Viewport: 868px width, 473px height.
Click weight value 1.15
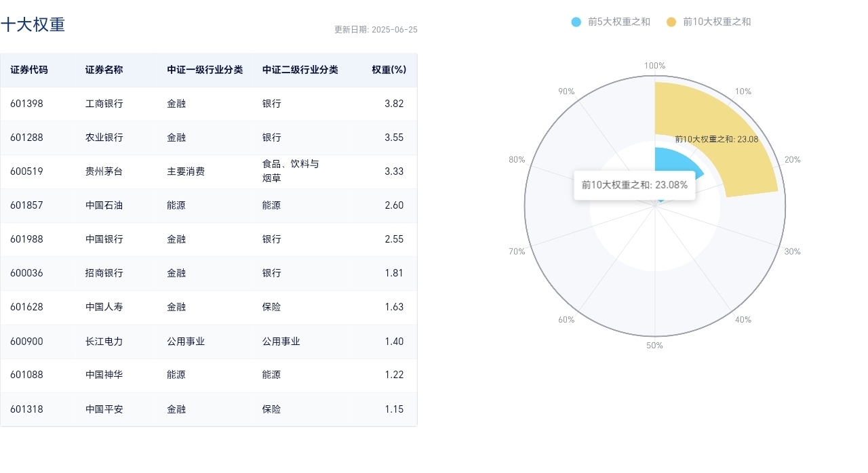(394, 409)
